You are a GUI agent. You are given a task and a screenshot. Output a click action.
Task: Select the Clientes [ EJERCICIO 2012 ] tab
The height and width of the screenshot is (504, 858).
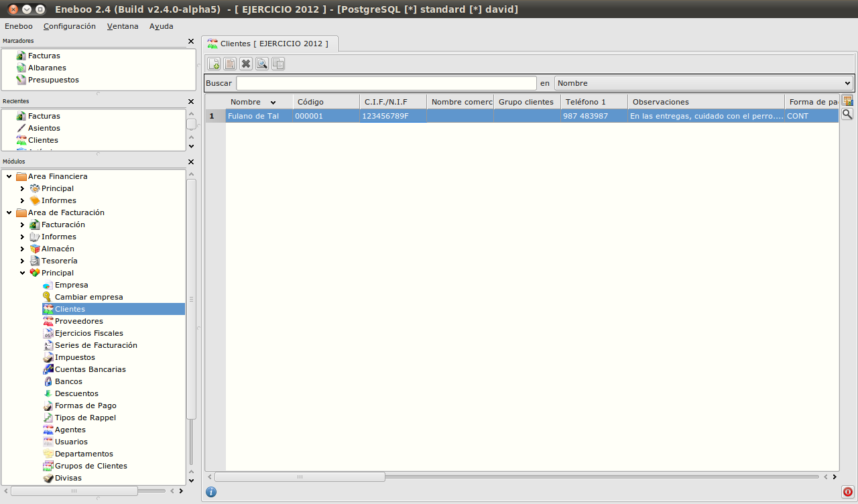270,44
